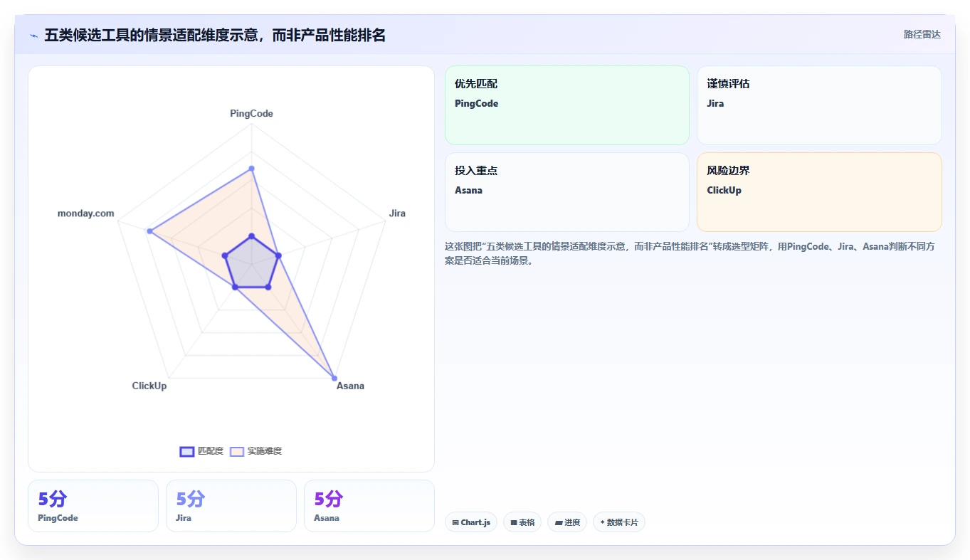Select the 数据卡片 tag
Image resolution: width=970 pixels, height=560 pixels.
pos(619,522)
